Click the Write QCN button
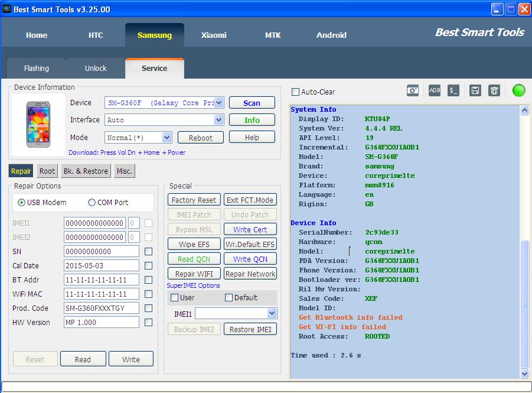 [250, 259]
